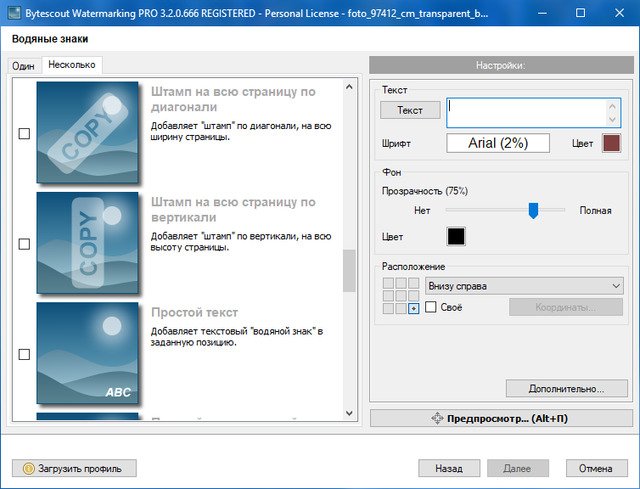
Task: Tick the vertical stamp watermark checkbox
Action: tap(25, 244)
